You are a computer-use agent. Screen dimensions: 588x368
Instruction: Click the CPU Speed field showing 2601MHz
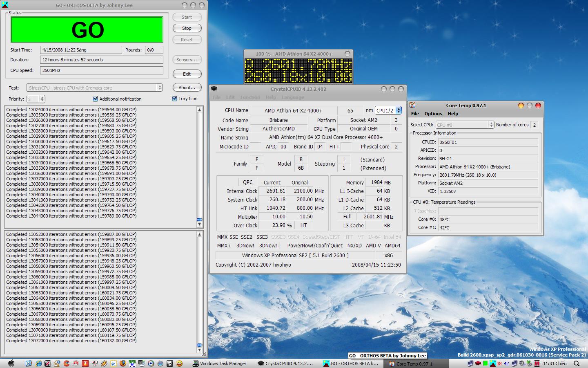pyautogui.click(x=102, y=70)
